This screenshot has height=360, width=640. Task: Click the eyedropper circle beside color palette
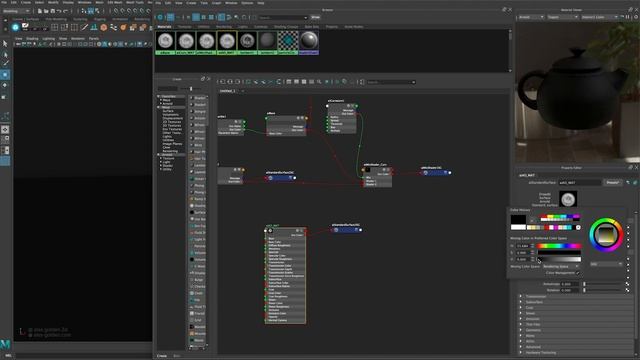point(578,227)
